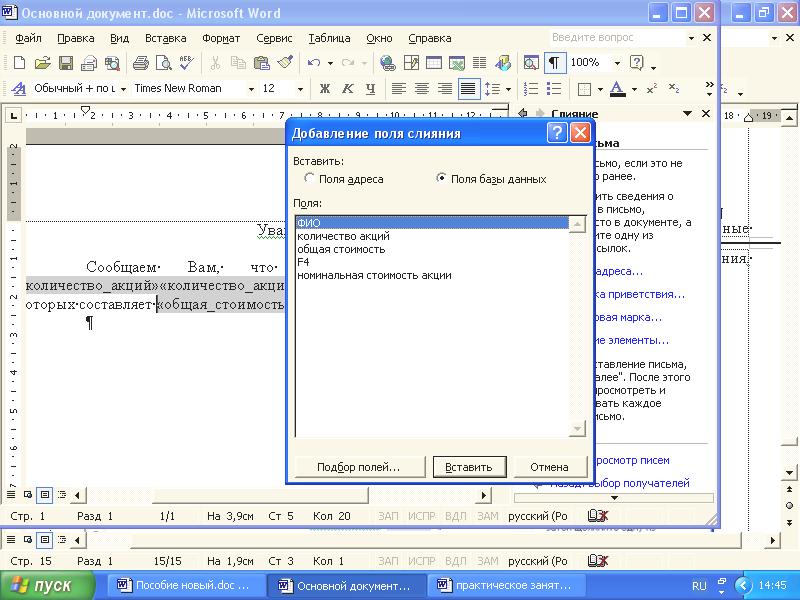Toggle Document Map icon
The width and height of the screenshot is (800, 600).
coord(531,63)
